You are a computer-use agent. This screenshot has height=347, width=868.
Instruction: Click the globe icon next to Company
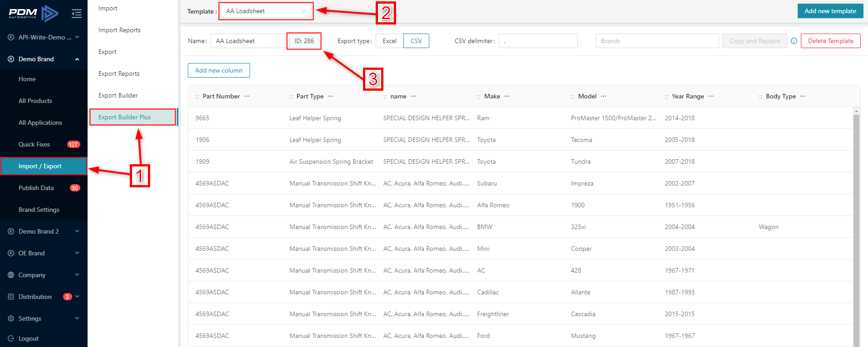coord(11,275)
